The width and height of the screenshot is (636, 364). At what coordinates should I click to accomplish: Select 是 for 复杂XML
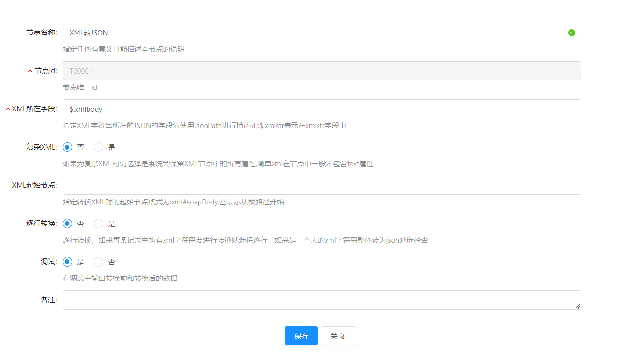(99, 147)
